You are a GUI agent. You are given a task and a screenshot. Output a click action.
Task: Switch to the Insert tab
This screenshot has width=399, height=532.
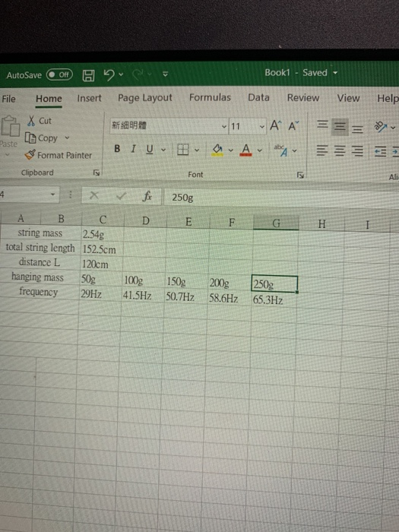pos(89,98)
